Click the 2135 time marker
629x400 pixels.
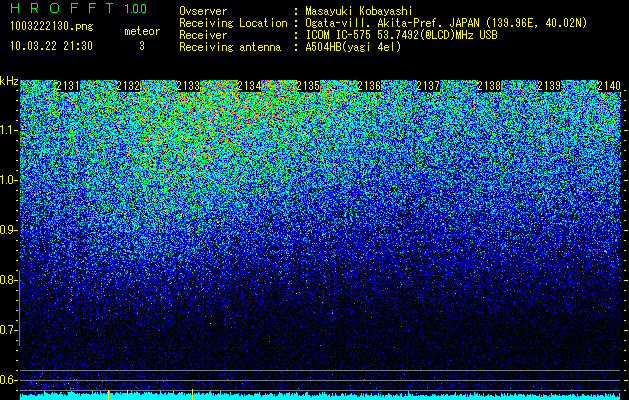309,86
